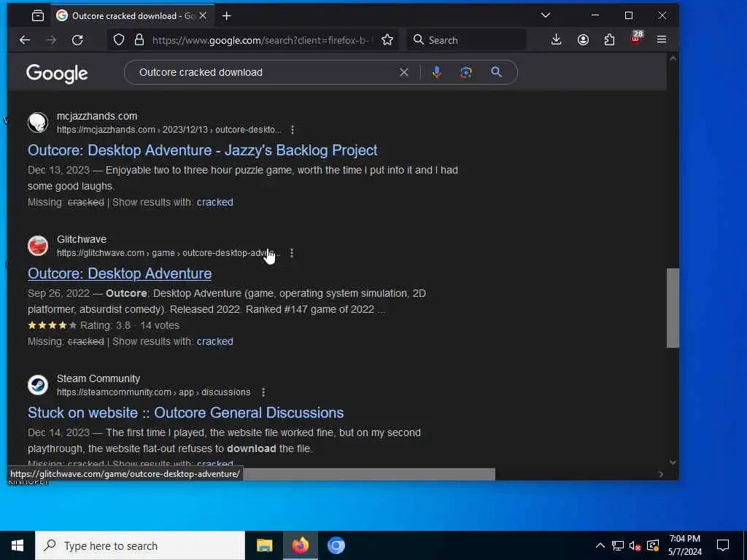The image size is (747, 560).
Task: Clear the Google search query
Action: pos(404,72)
